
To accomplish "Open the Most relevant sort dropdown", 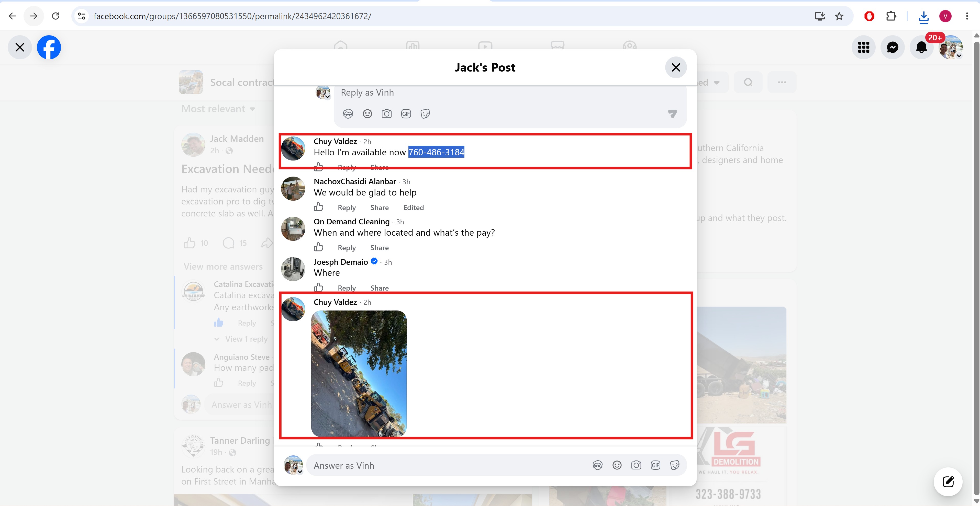I will (x=218, y=109).
